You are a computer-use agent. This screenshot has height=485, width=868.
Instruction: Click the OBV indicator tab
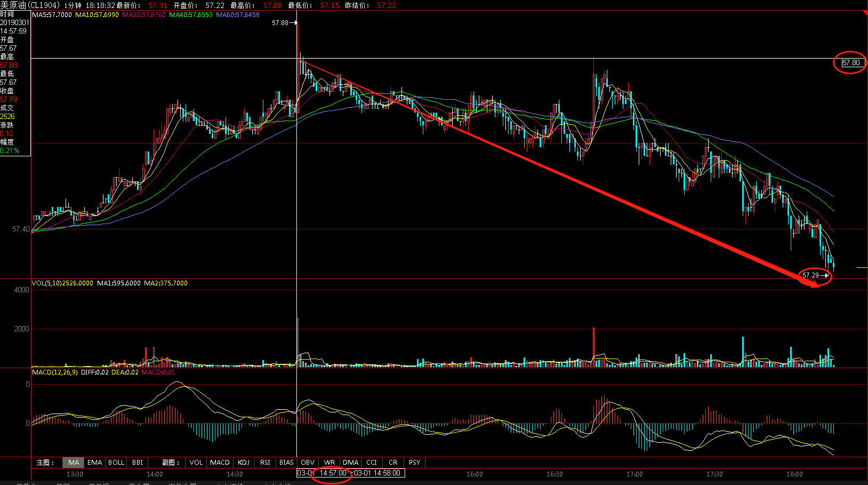(308, 463)
